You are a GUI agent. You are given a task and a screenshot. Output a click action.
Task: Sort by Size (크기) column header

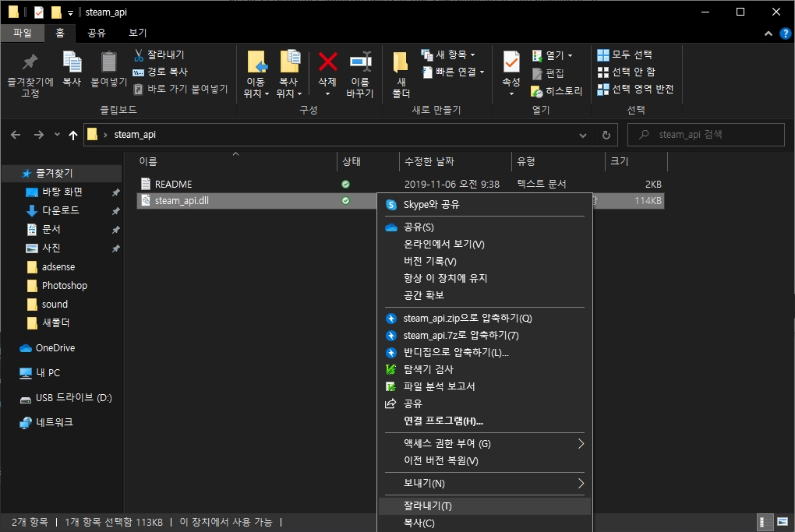(x=619, y=161)
